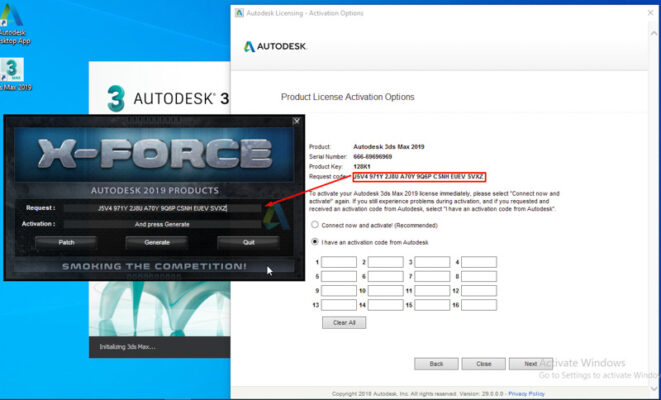
Task: Click the Product License Activation Options heading
Action: coord(348,97)
